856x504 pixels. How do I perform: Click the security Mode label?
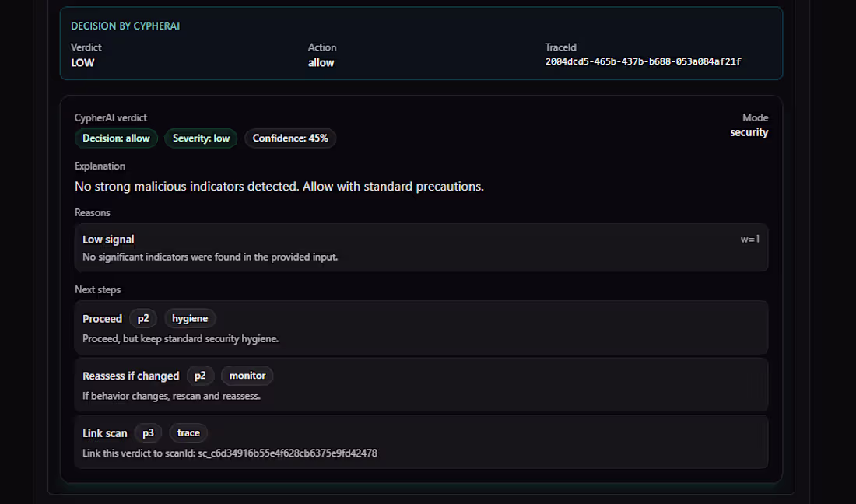point(749,132)
